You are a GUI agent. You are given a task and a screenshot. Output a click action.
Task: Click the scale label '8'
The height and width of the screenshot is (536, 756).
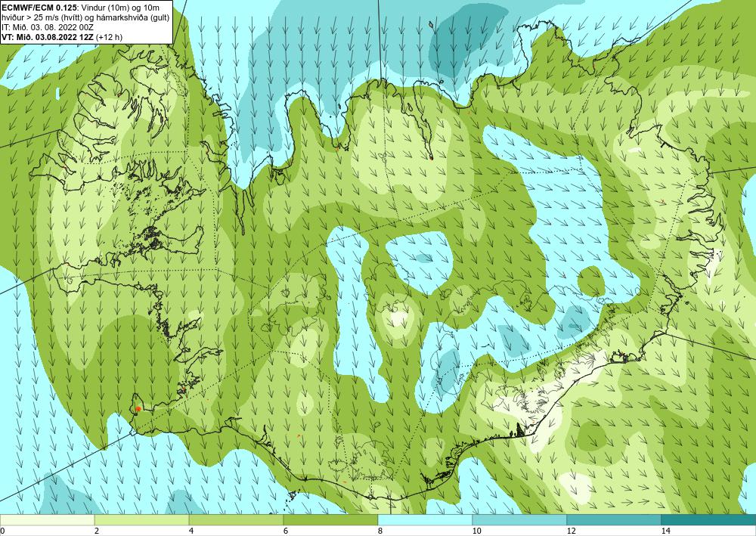[380, 531]
